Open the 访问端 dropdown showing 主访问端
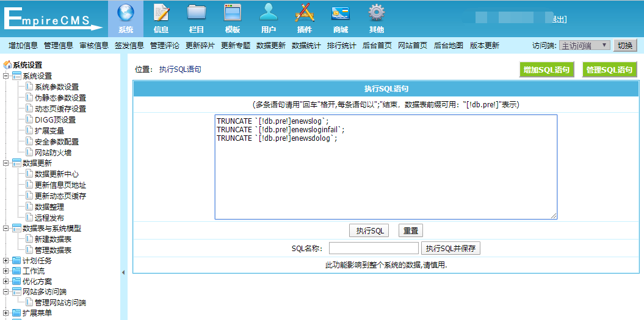The width and height of the screenshot is (644, 320). pyautogui.click(x=584, y=46)
